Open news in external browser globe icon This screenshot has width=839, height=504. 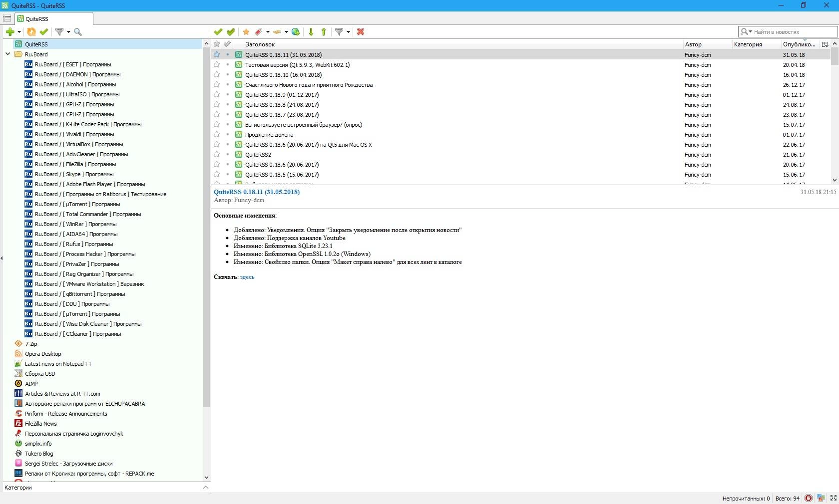(296, 32)
